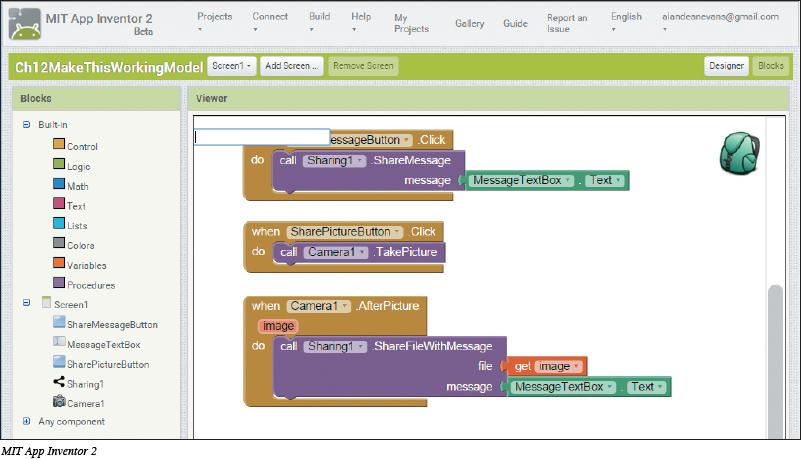
Task: Click the Screen1 component icon in tree
Action: tap(46, 303)
